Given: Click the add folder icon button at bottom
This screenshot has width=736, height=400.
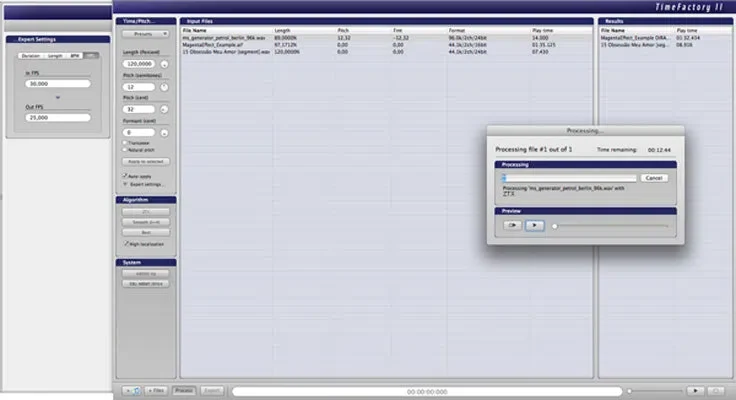Looking at the screenshot, I should point(132,390).
